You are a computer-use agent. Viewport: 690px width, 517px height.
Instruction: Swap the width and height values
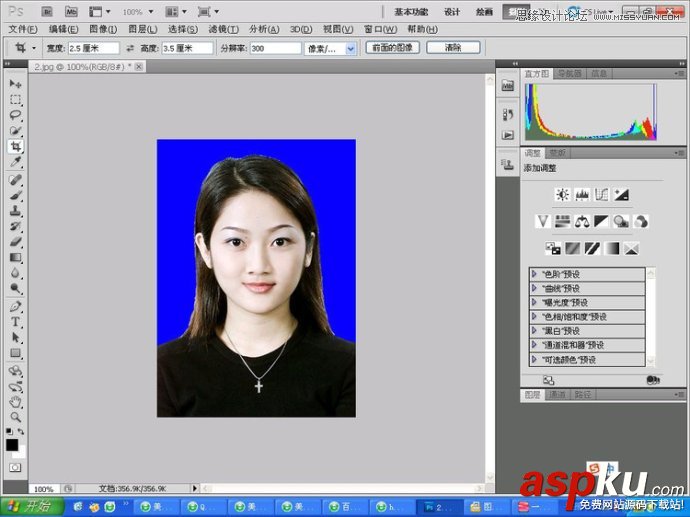129,48
